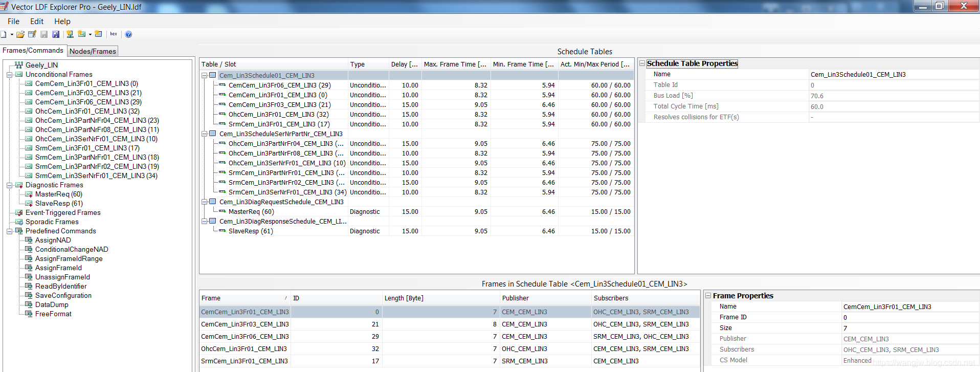Viewport: 980px width, 372px height.
Task: Select OhcCem_Lin3Fr01_CEM_LIN3 (32) in tree
Action: (x=87, y=111)
